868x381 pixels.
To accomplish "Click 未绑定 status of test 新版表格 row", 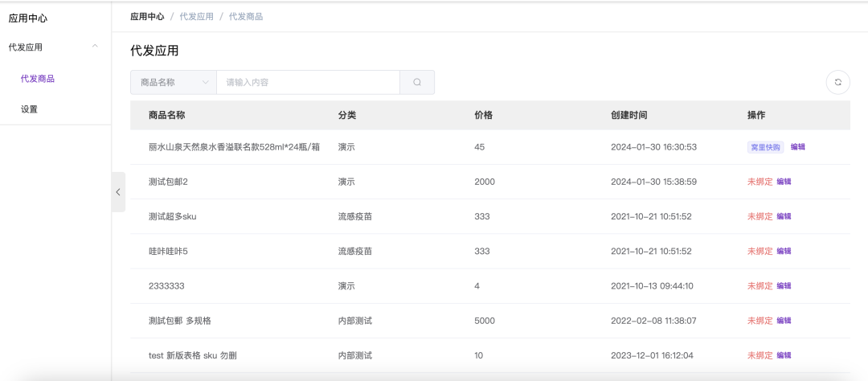I will click(760, 355).
